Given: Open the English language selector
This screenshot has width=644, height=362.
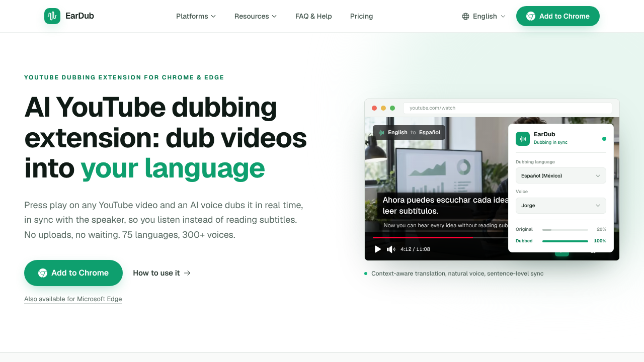Looking at the screenshot, I should 484,16.
